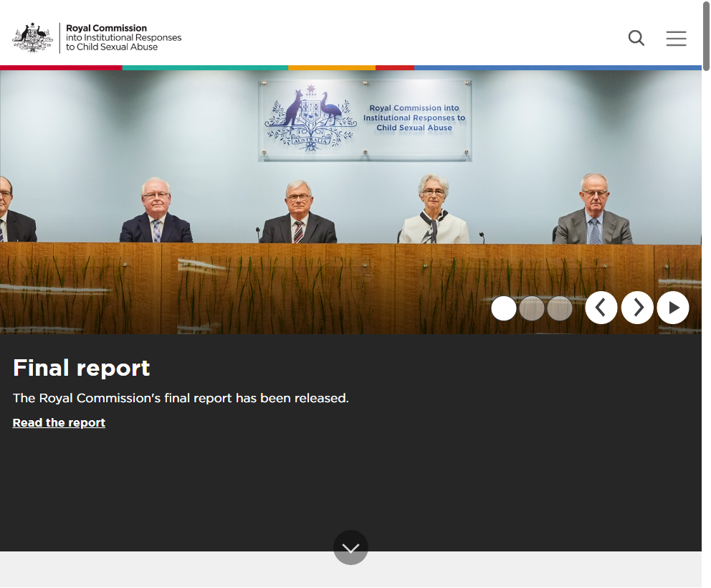Viewport: 711px width, 588px height.
Task: Click the orange segment of color bar
Action: pyautogui.click(x=331, y=67)
